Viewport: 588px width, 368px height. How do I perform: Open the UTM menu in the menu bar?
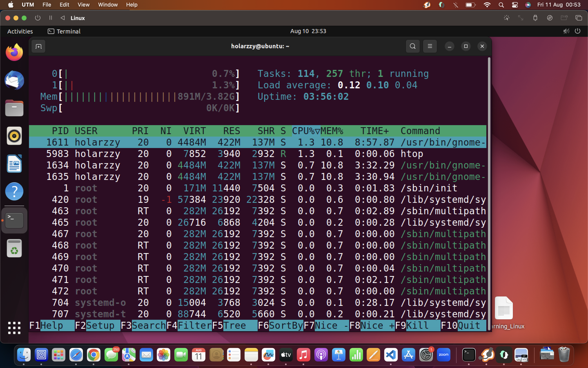28,5
